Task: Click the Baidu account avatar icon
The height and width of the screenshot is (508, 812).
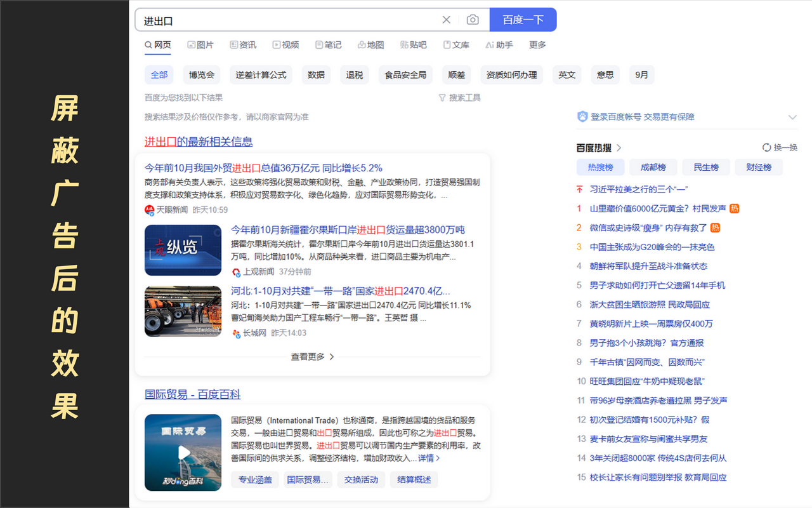Action: pyautogui.click(x=582, y=117)
